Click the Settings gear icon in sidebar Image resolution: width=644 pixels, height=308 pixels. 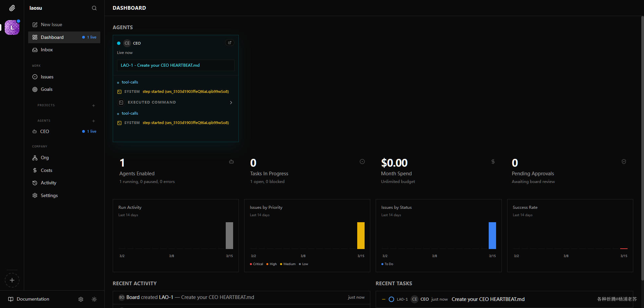click(35, 195)
